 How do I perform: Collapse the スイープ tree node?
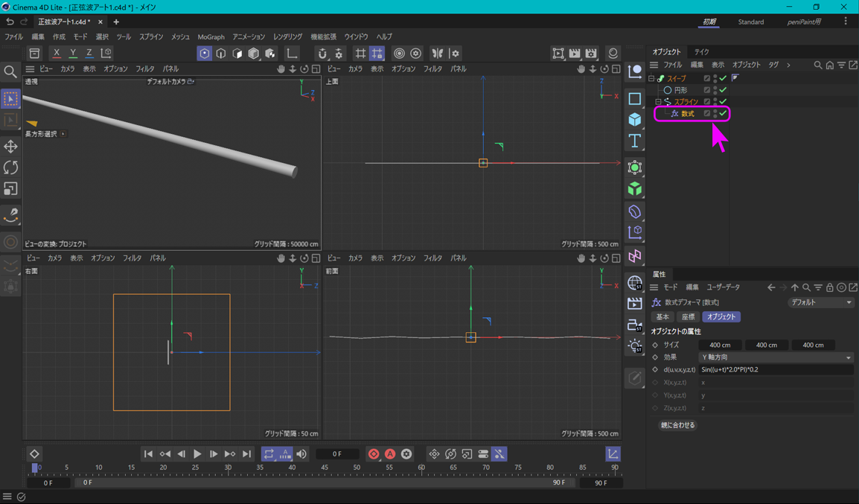(651, 78)
